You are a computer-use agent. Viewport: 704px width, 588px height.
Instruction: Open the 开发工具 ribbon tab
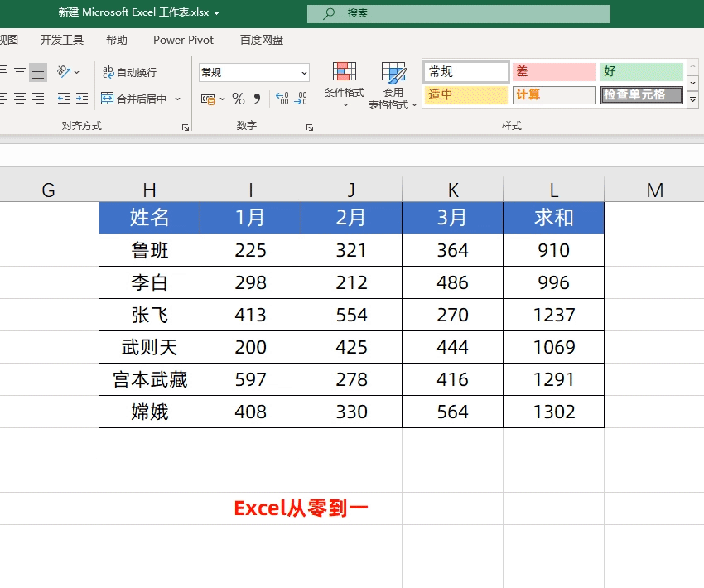coord(62,40)
